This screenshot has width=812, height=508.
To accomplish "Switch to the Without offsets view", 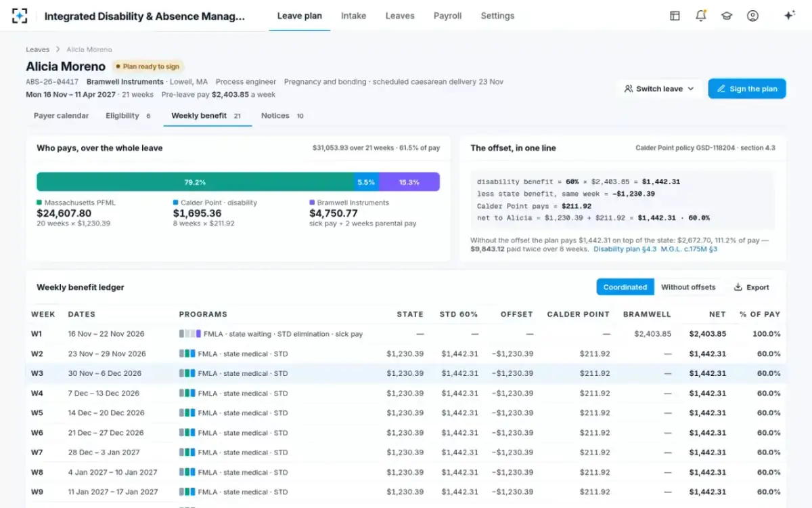I will (688, 287).
